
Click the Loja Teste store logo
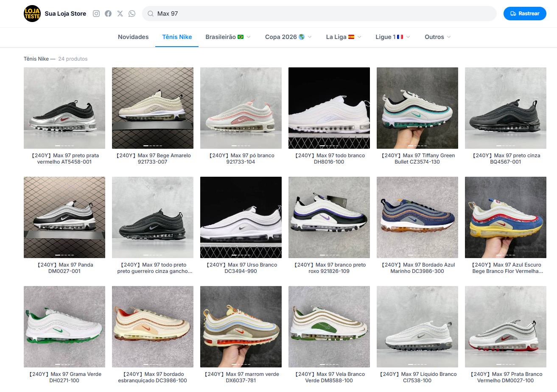pos(32,14)
